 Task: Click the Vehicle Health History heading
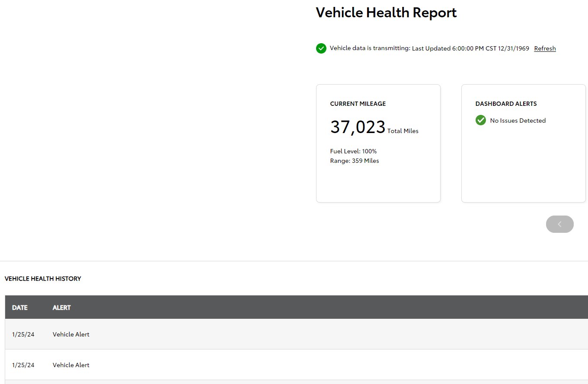(x=43, y=279)
